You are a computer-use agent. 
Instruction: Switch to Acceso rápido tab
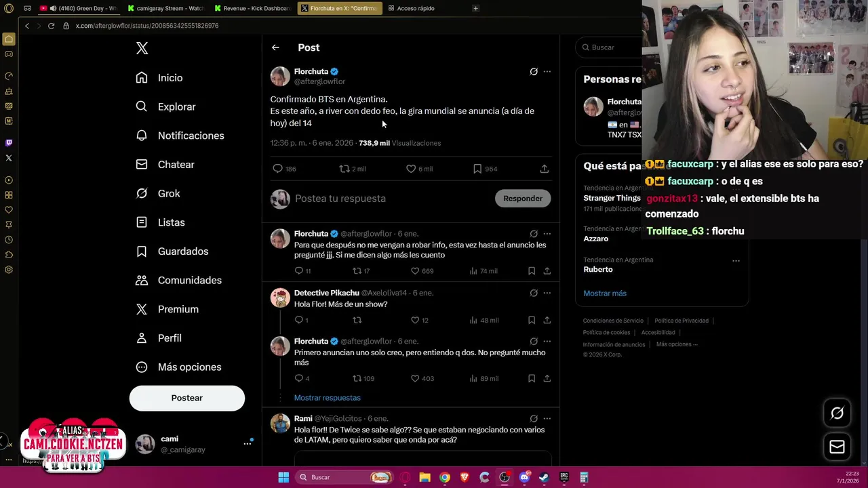(x=415, y=8)
